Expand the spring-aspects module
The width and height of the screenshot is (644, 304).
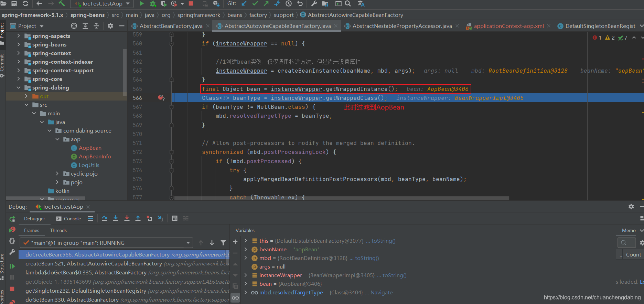pyautogui.click(x=19, y=36)
